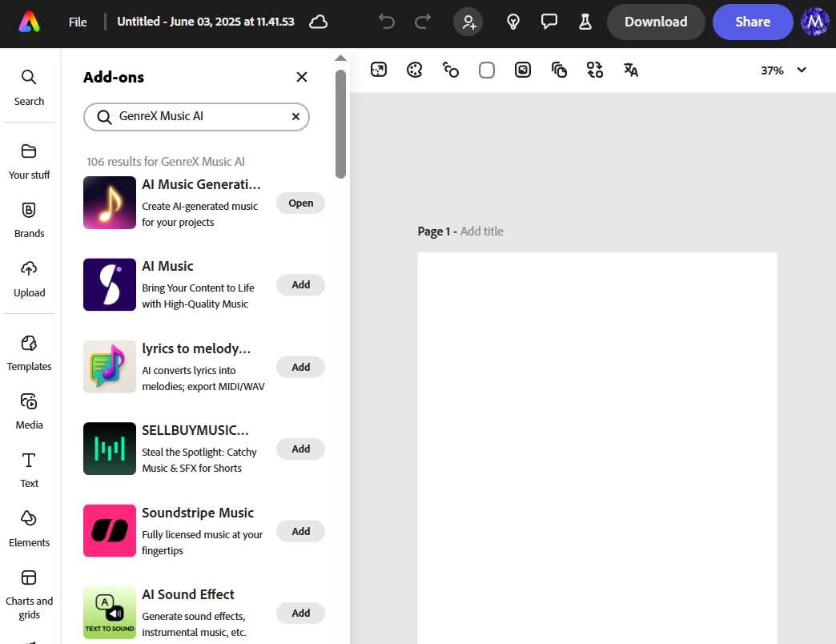
Task: Invite collaborators with the add-person icon
Action: click(x=468, y=22)
